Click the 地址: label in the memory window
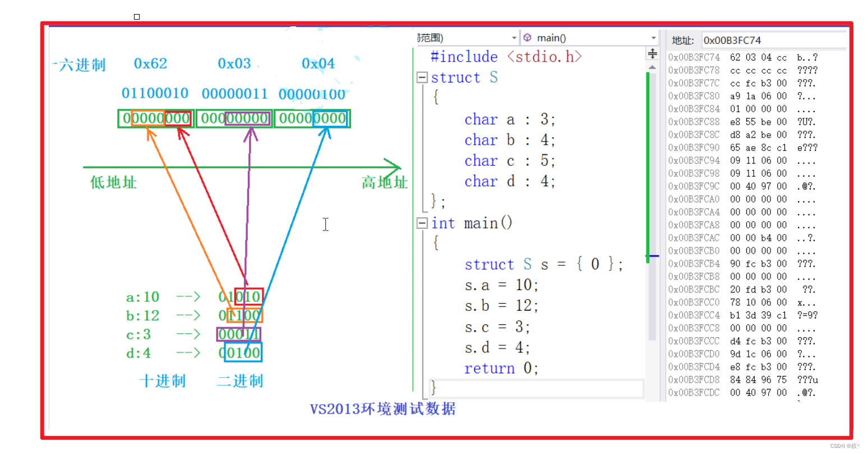The height and width of the screenshot is (454, 868). pyautogui.click(x=683, y=40)
